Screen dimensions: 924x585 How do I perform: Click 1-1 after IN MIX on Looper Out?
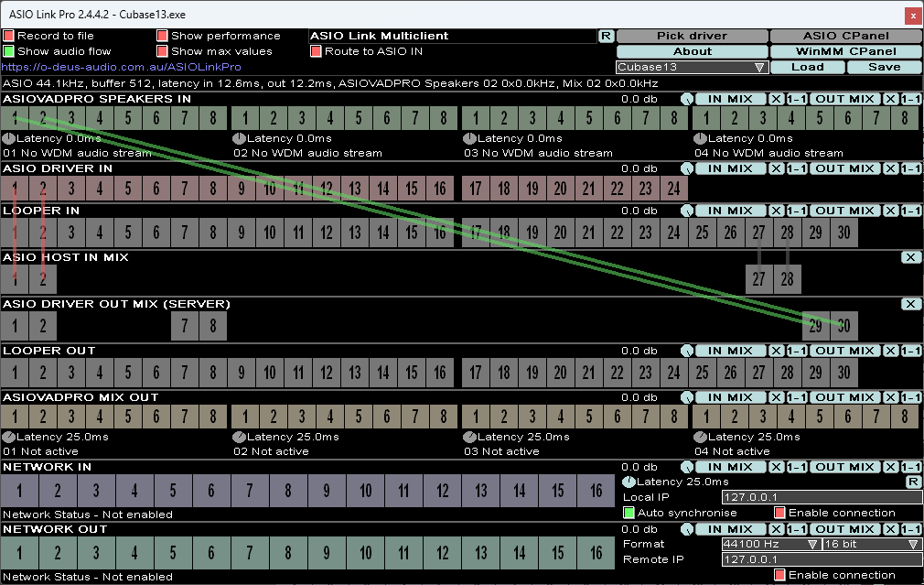[797, 351]
